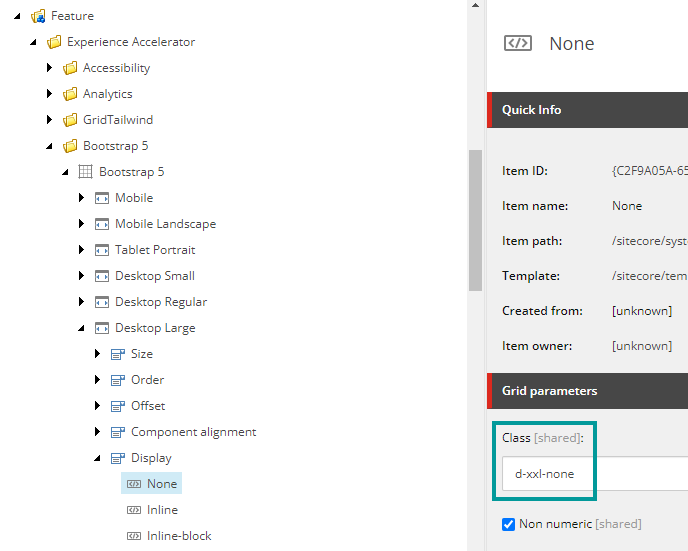Screen dimensions: 688x551
Task: Expand the Accessibility folder
Action: [49, 68]
